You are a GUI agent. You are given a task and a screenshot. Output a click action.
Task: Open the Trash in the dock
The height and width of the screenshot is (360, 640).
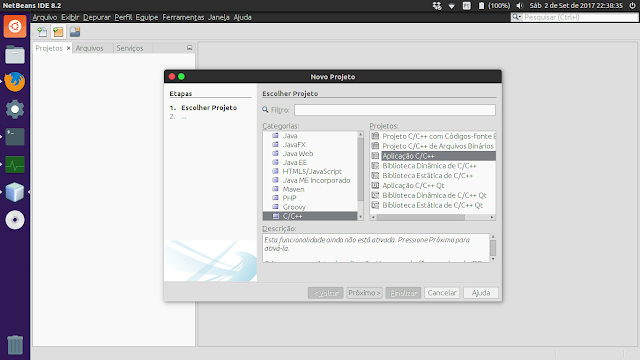point(15,344)
